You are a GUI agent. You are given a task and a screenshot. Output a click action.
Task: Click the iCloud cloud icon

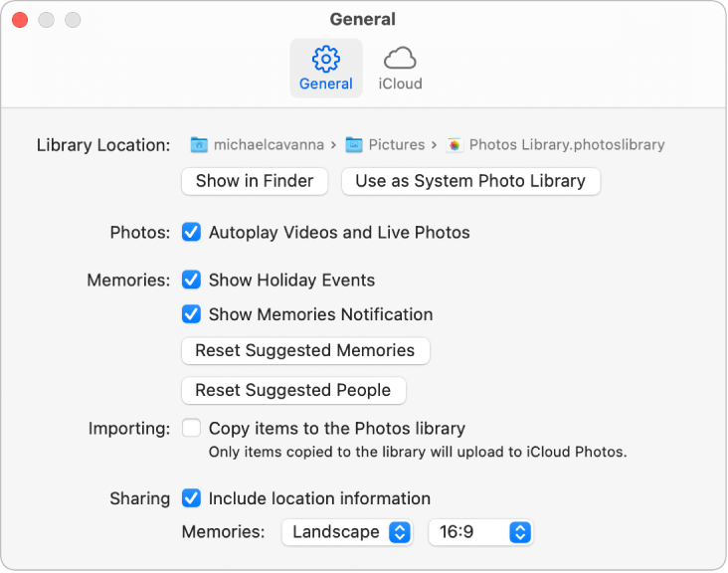400,58
